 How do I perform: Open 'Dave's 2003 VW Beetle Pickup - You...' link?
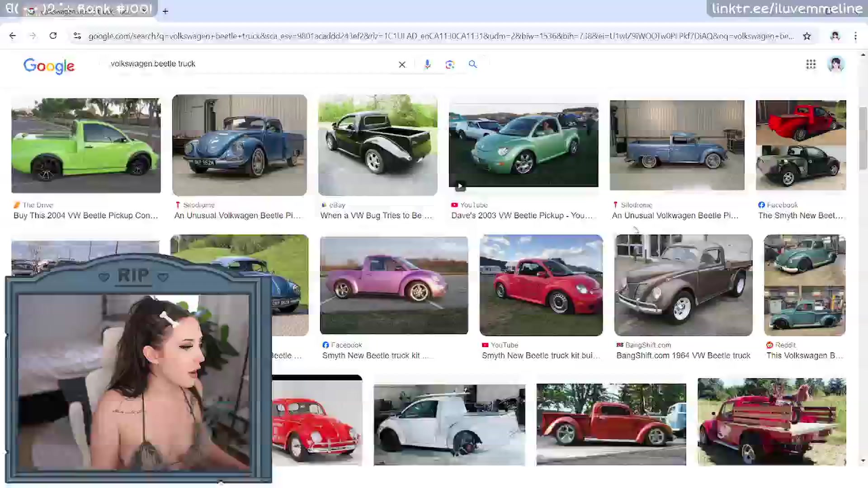tap(522, 216)
